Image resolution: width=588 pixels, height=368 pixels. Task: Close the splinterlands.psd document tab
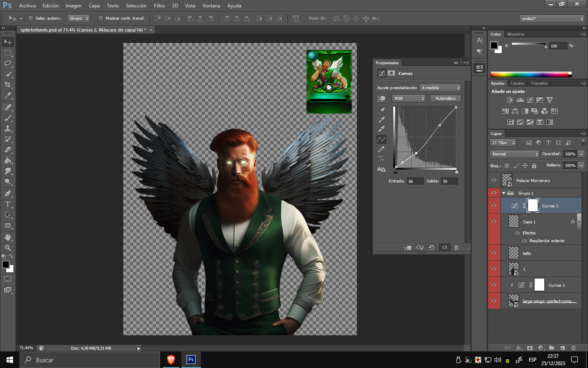pyautogui.click(x=151, y=29)
